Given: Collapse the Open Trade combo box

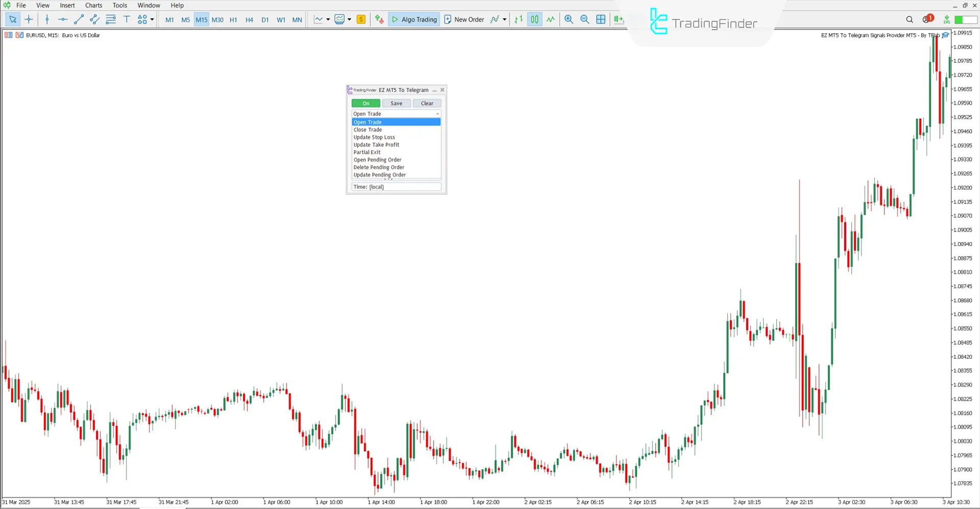Looking at the screenshot, I should tap(437, 114).
